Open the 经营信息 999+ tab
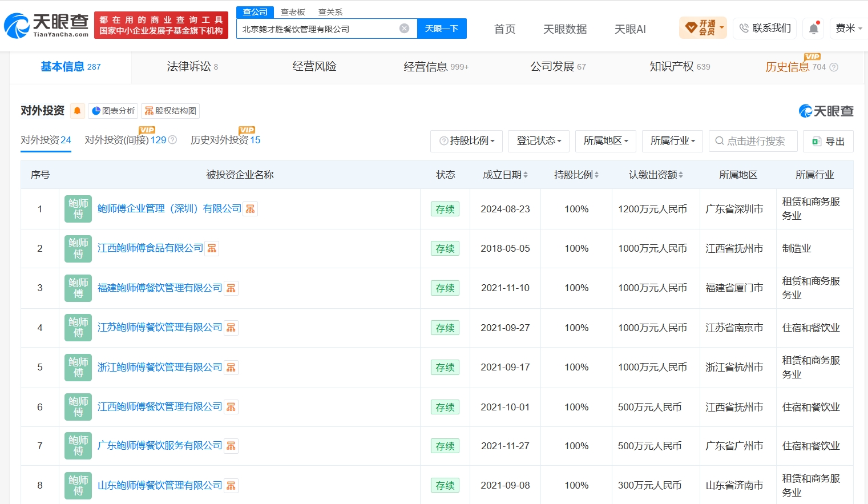This screenshot has width=868, height=504. pyautogui.click(x=436, y=67)
